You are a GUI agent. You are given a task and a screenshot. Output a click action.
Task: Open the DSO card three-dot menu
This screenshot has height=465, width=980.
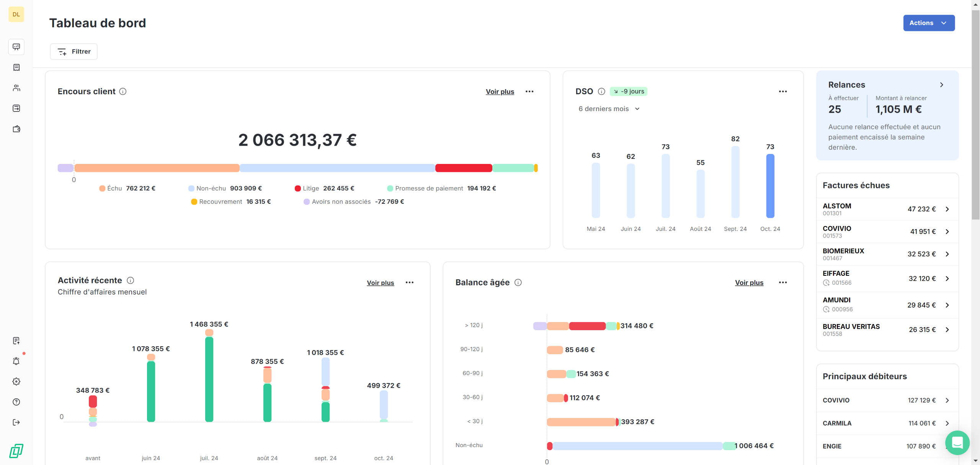782,92
